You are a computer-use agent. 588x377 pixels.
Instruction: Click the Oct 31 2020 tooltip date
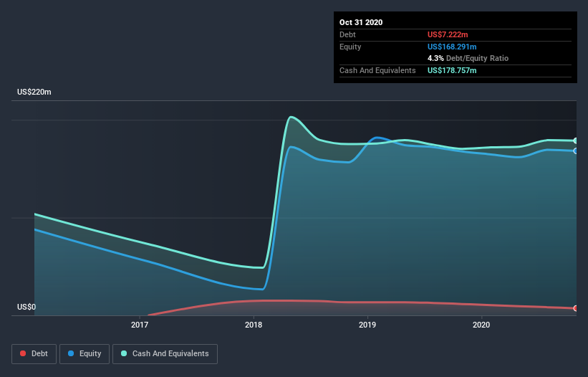[361, 22]
